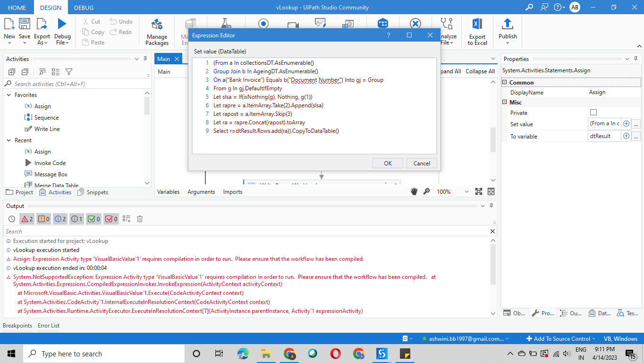Click Copy in the ribbon

(x=93, y=32)
